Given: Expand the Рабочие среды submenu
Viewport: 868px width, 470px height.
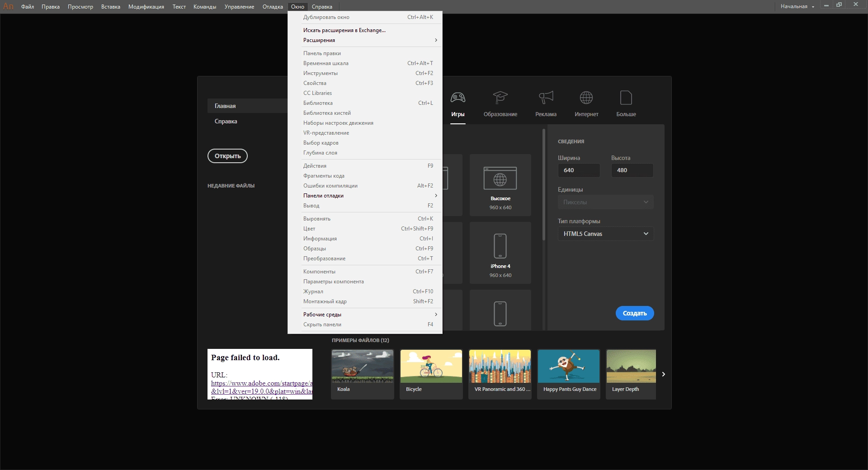Looking at the screenshot, I should click(x=365, y=315).
